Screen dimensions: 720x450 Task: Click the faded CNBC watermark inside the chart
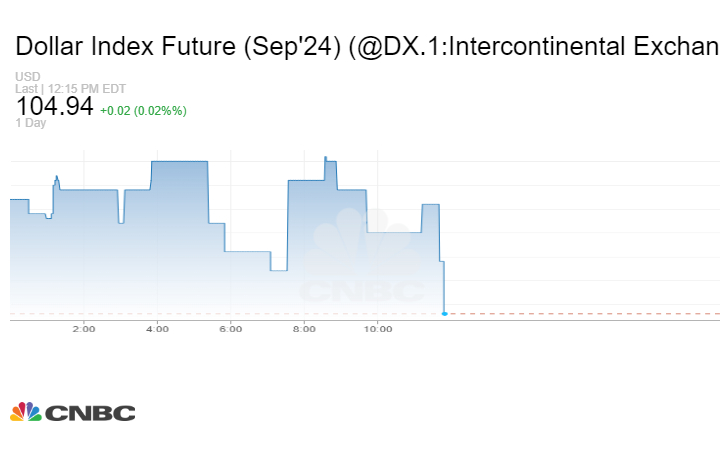362,265
